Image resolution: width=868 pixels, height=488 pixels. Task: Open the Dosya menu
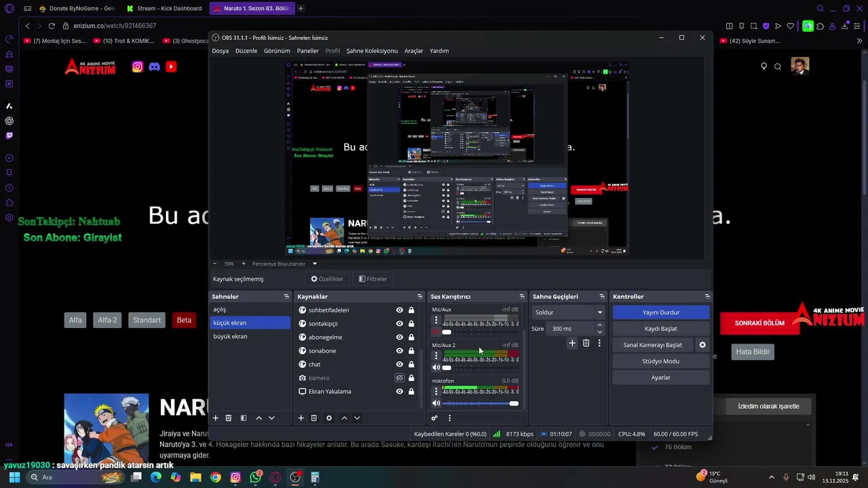point(220,51)
